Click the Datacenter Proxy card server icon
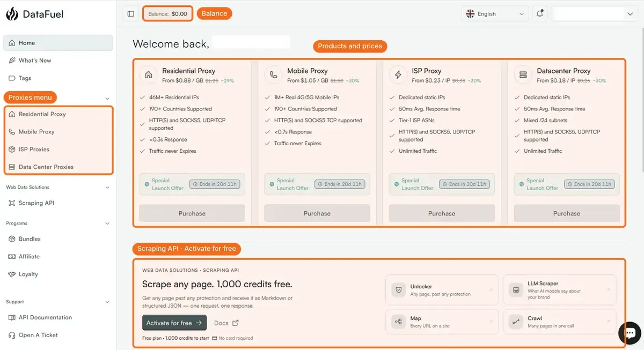 (x=523, y=75)
